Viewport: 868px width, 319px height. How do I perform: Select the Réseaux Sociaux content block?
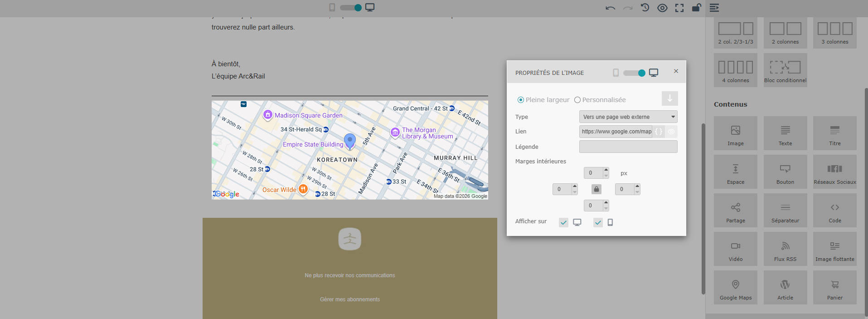pyautogui.click(x=834, y=172)
